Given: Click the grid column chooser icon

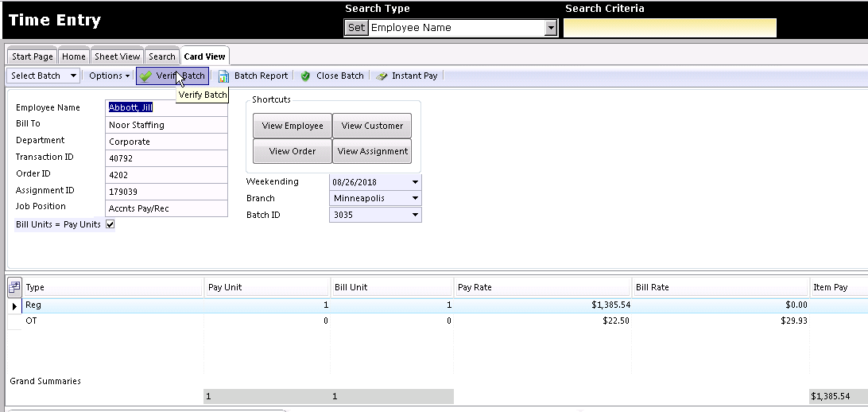Looking at the screenshot, I should pyautogui.click(x=14, y=287).
